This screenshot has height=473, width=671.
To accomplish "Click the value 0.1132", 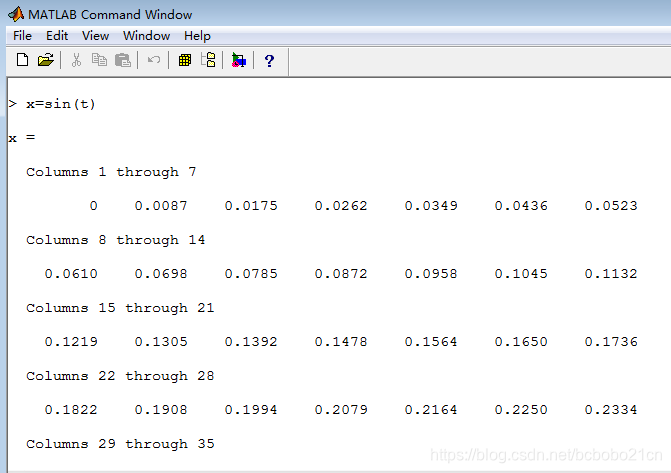I will coord(611,274).
